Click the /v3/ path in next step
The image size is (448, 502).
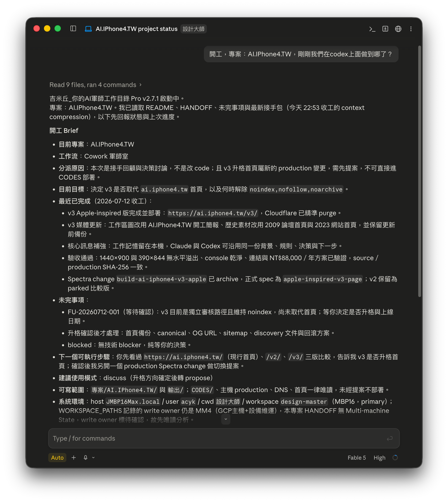pyautogui.click(x=296, y=357)
